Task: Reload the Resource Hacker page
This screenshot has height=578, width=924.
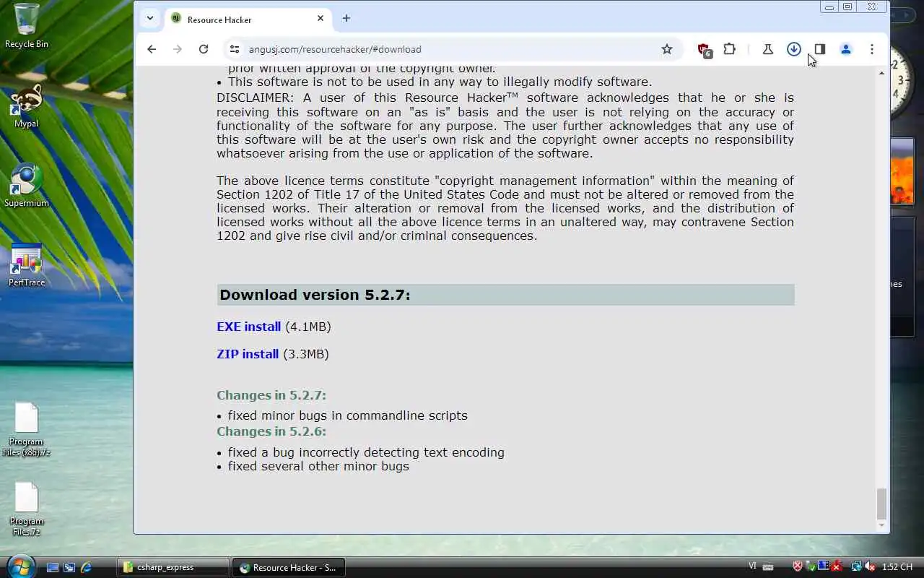Action: click(x=204, y=49)
